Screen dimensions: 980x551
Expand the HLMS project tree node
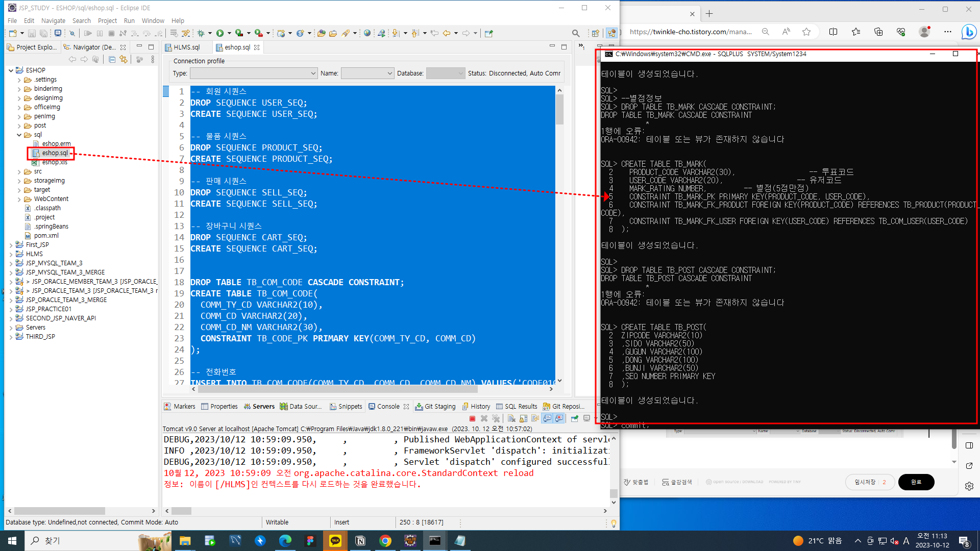click(x=11, y=254)
